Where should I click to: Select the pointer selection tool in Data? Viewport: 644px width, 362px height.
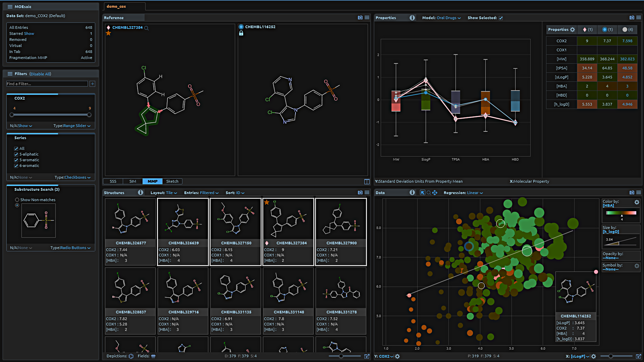pyautogui.click(x=423, y=192)
